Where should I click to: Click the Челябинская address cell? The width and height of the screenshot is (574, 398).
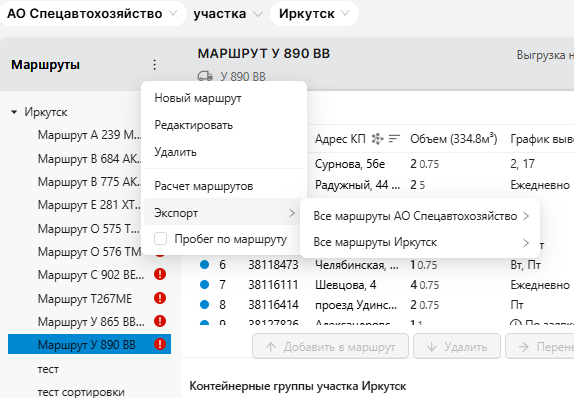click(x=357, y=264)
